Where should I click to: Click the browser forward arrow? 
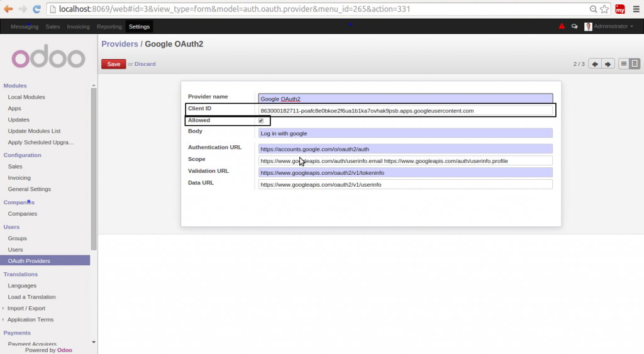23,9
